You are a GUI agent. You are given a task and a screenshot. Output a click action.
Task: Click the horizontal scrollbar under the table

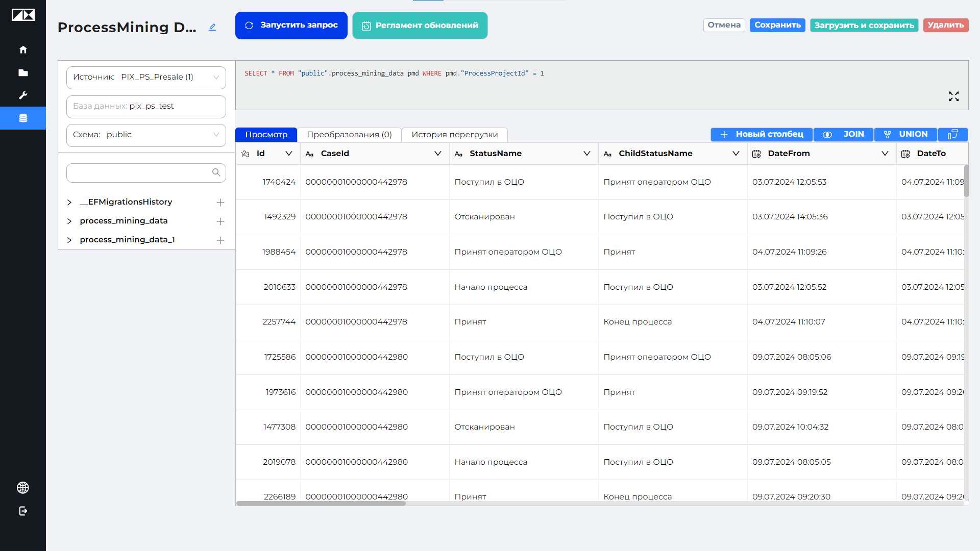pyautogui.click(x=321, y=504)
